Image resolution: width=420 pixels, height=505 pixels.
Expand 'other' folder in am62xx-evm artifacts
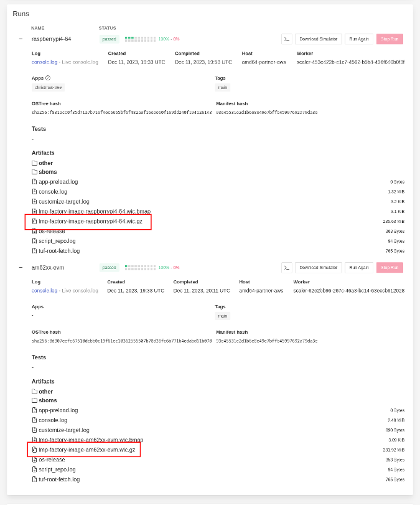click(x=45, y=392)
